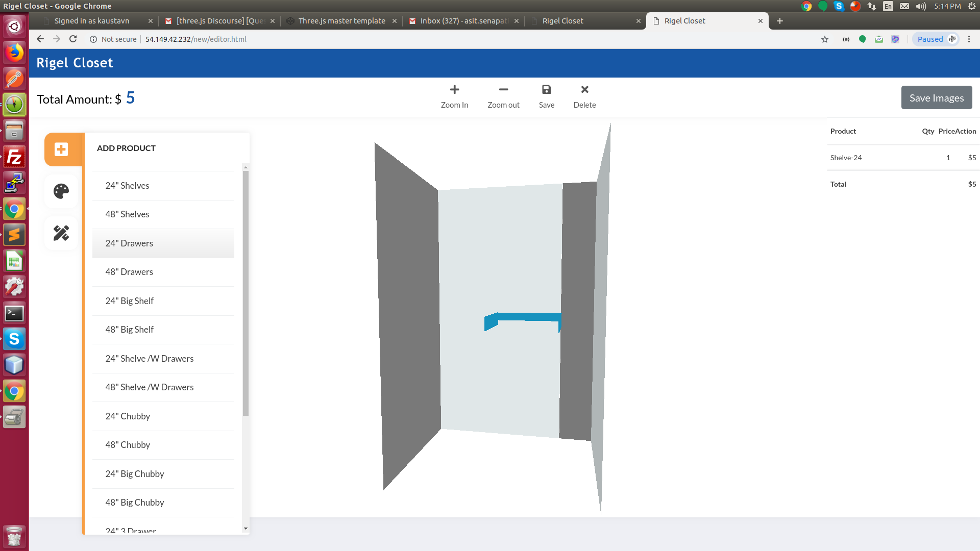Select the 48" Big Chubby product

click(x=163, y=503)
